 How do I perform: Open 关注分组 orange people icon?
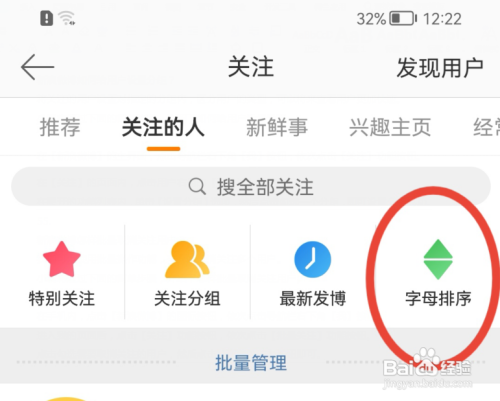click(x=187, y=259)
